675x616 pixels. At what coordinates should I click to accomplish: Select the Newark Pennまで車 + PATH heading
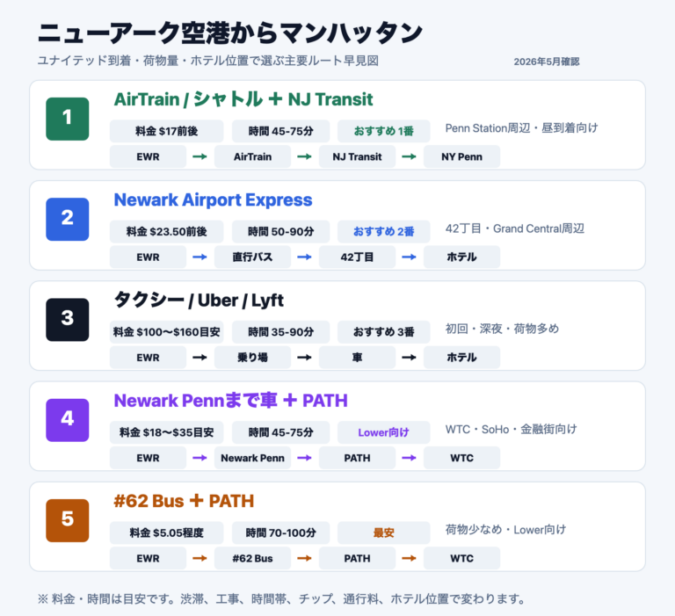tap(231, 401)
